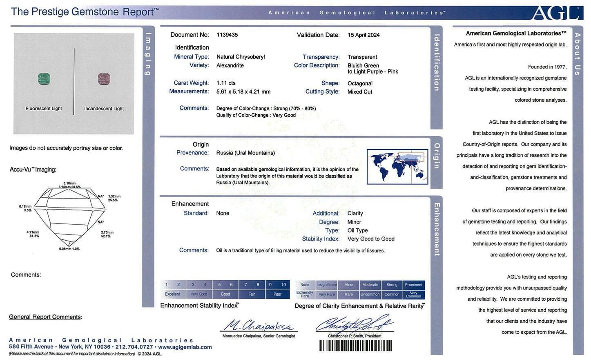The height and width of the screenshot is (364, 591).
Task: Click 'The Prestige Gemstone Report' title
Action: click(85, 11)
